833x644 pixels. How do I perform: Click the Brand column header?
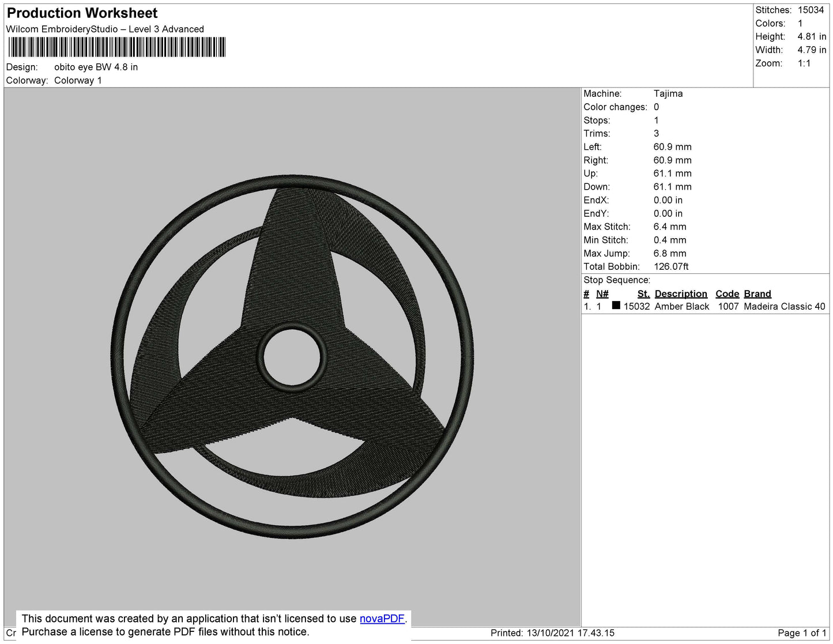[757, 293]
